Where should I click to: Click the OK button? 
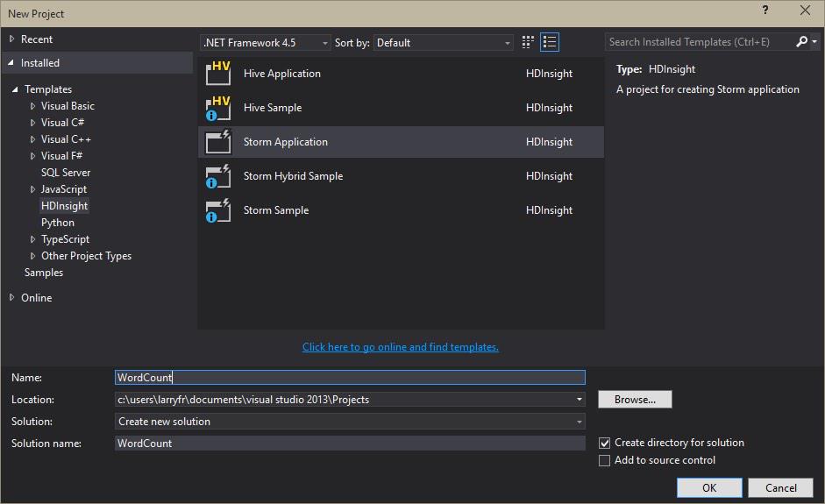coord(709,487)
